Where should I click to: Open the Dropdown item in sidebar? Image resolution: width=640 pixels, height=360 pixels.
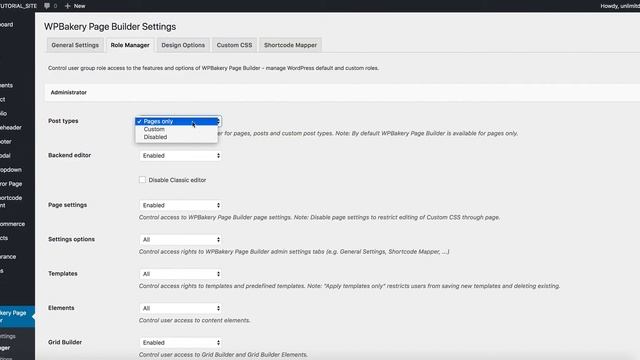pyautogui.click(x=11, y=169)
